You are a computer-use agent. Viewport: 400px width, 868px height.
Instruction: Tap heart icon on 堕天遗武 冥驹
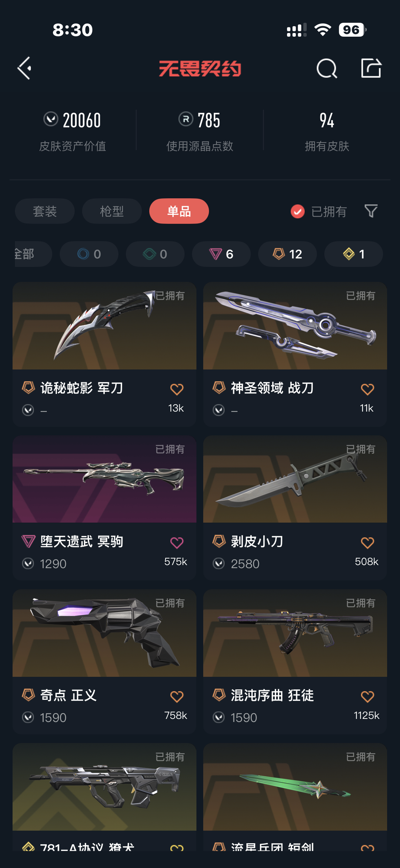(x=177, y=543)
